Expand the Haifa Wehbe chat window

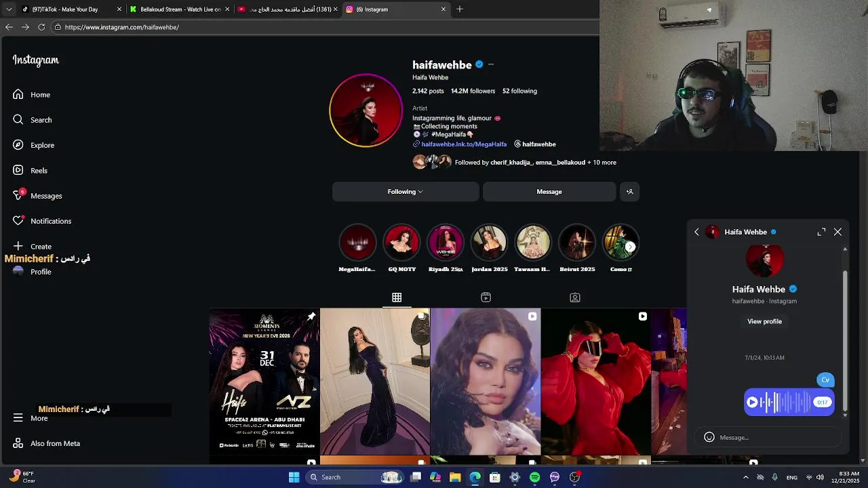click(x=821, y=232)
